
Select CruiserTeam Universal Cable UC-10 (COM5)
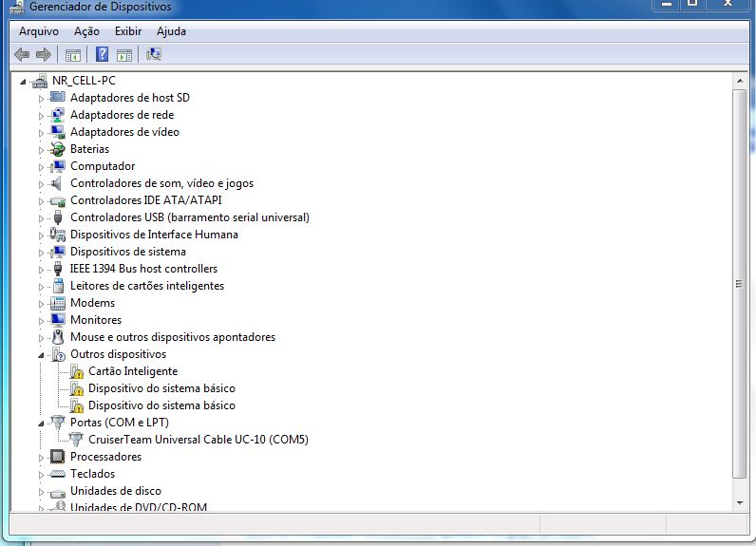tap(198, 440)
